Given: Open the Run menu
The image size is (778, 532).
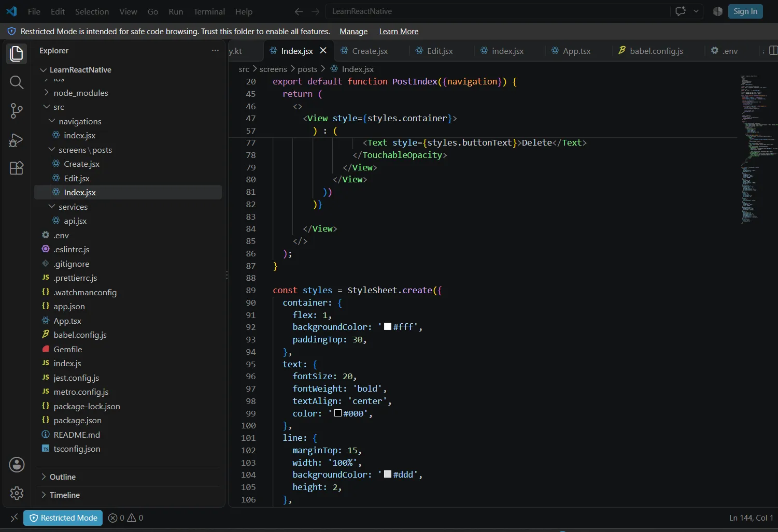Looking at the screenshot, I should (x=176, y=11).
